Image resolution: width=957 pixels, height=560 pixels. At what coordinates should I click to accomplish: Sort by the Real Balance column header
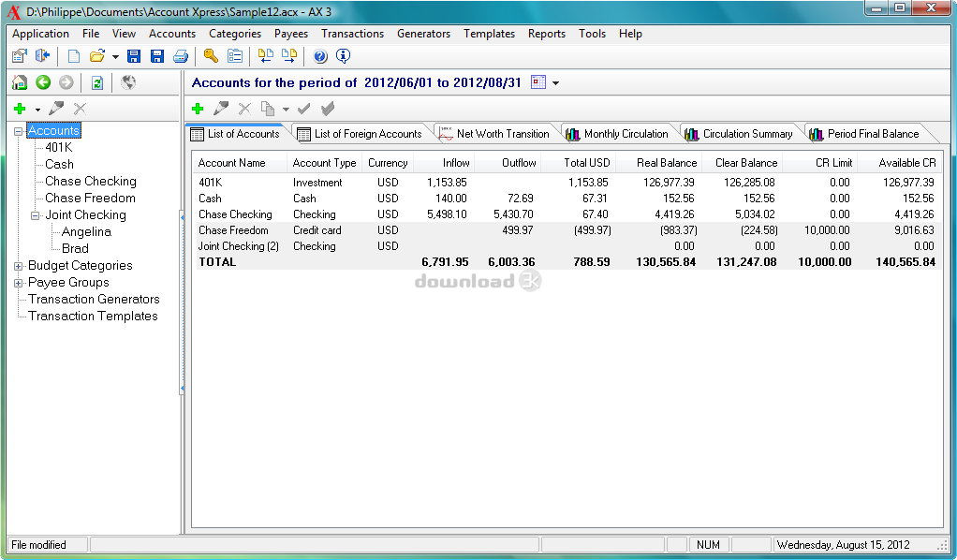coord(666,163)
